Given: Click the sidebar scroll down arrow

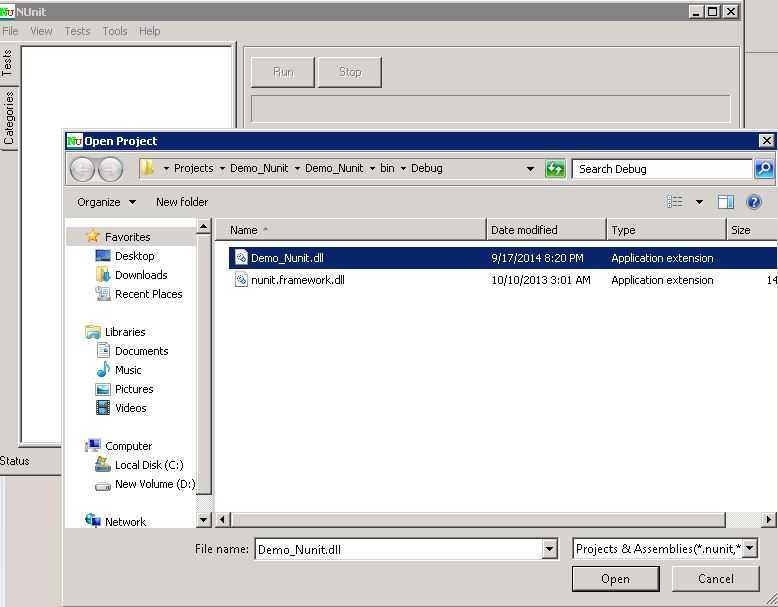Looking at the screenshot, I should 203,520.
